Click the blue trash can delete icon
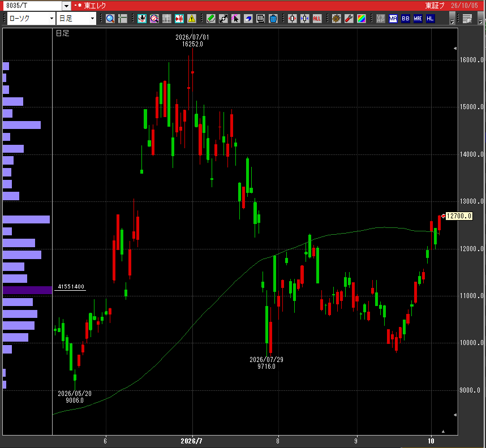Screen dimensions: 486x448 click(x=273, y=19)
